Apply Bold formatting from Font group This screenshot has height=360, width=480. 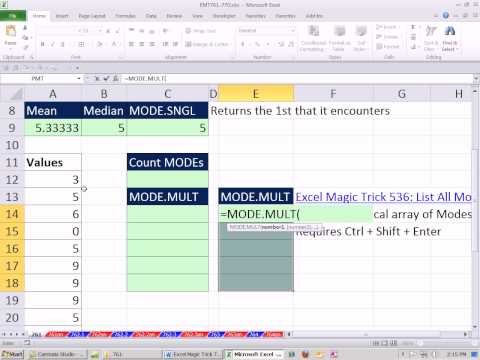pyautogui.click(x=42, y=44)
